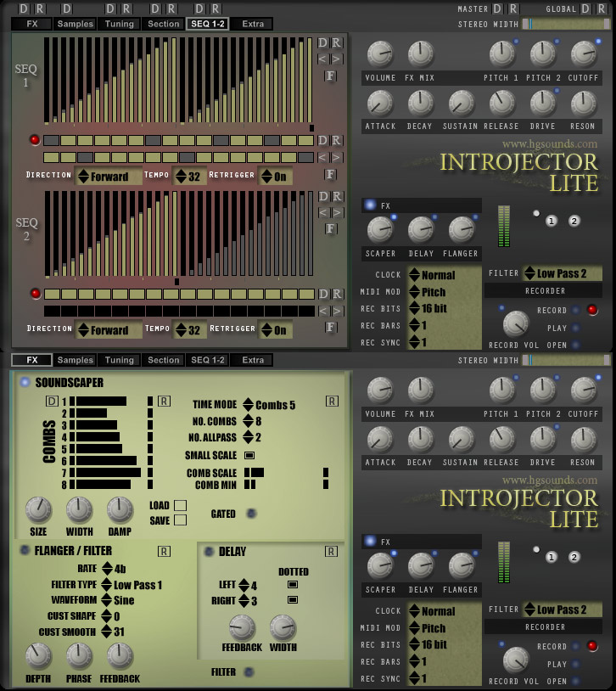Click the upper Cutoff knob
Screen dimensions: 616x691
[x=584, y=54]
